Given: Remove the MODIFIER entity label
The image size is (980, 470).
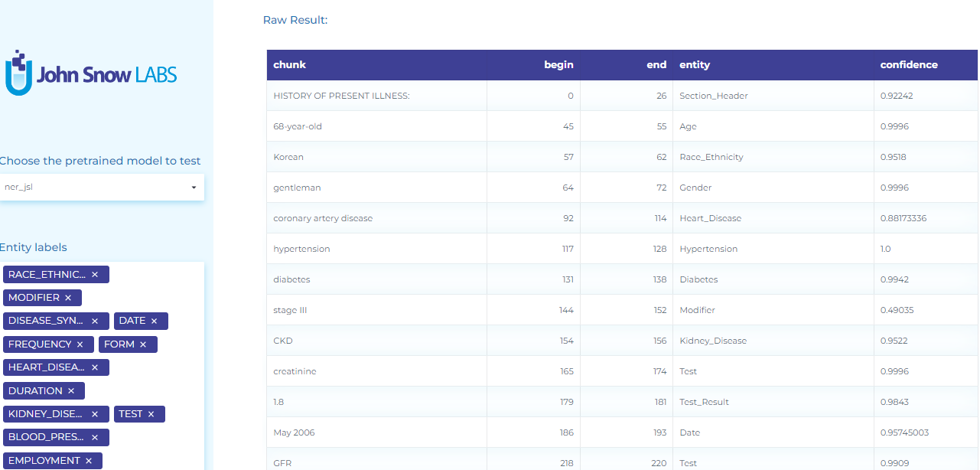Looking at the screenshot, I should [x=68, y=298].
